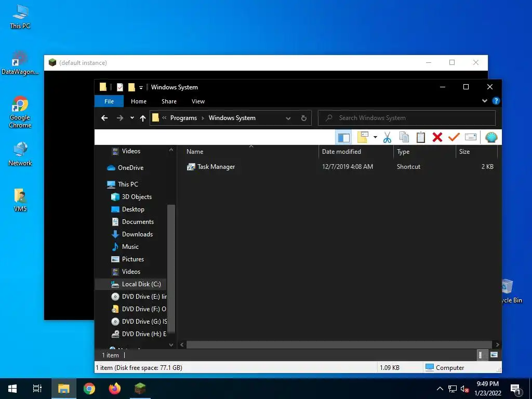Click the navigation pane scroll up arrow
This screenshot has width=532, height=399.
171,150
